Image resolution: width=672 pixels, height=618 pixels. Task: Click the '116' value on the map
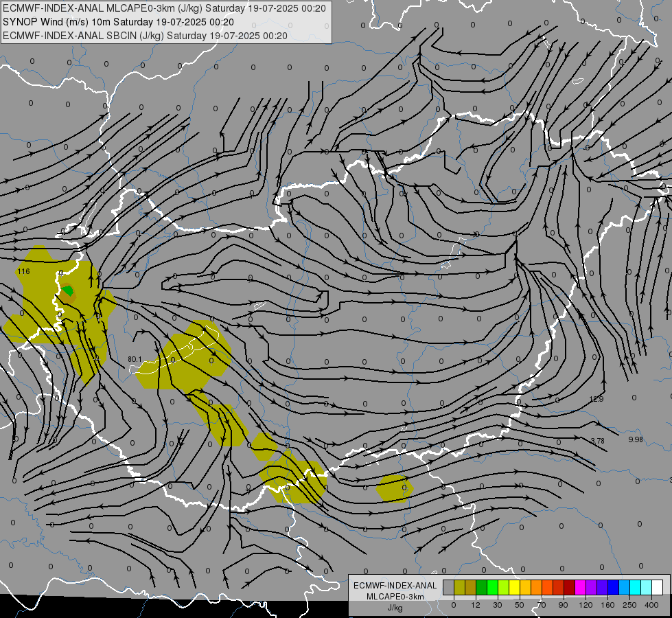23,271
